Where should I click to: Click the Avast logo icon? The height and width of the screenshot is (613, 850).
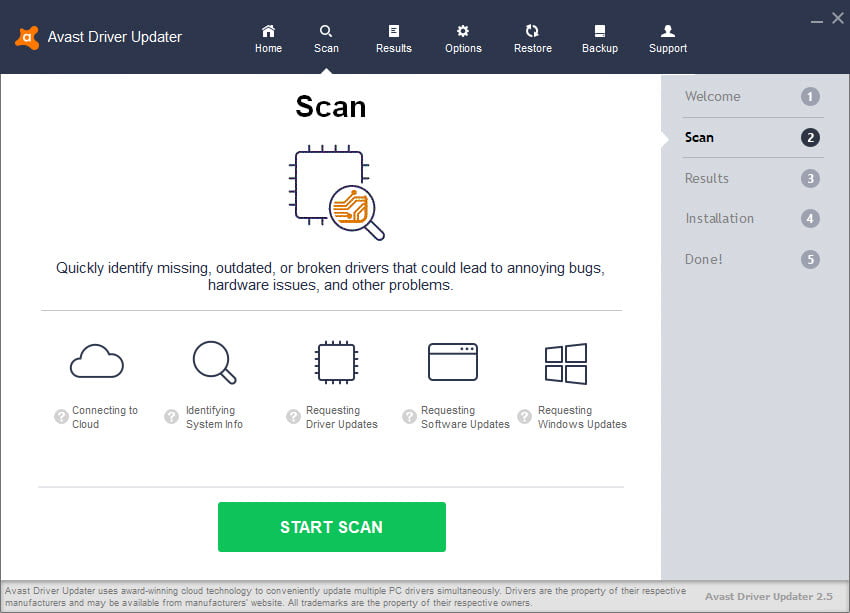[27, 37]
